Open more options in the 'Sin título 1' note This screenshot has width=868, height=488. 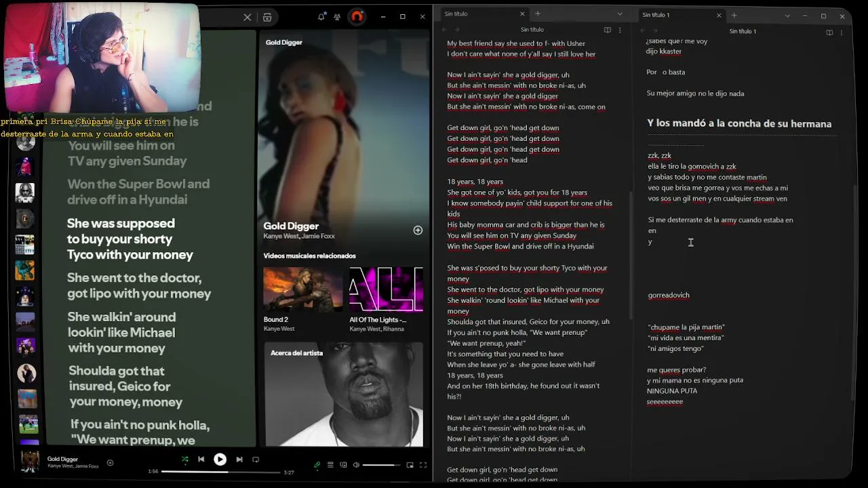[x=842, y=32]
